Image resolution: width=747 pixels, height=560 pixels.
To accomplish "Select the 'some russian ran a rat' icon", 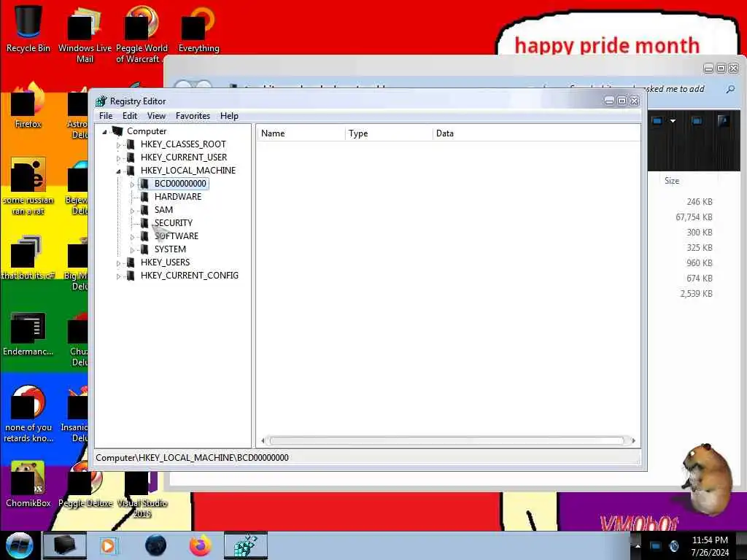I will click(28, 186).
